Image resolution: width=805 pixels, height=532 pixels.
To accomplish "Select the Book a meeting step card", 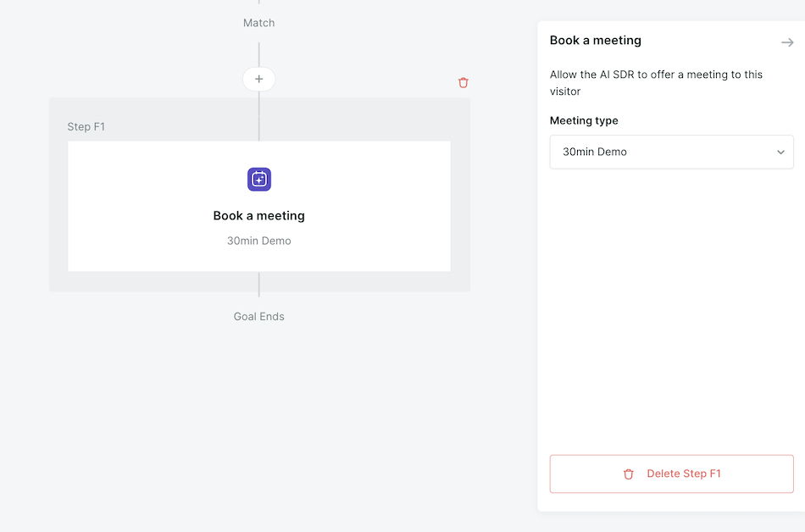I will pyautogui.click(x=259, y=206).
